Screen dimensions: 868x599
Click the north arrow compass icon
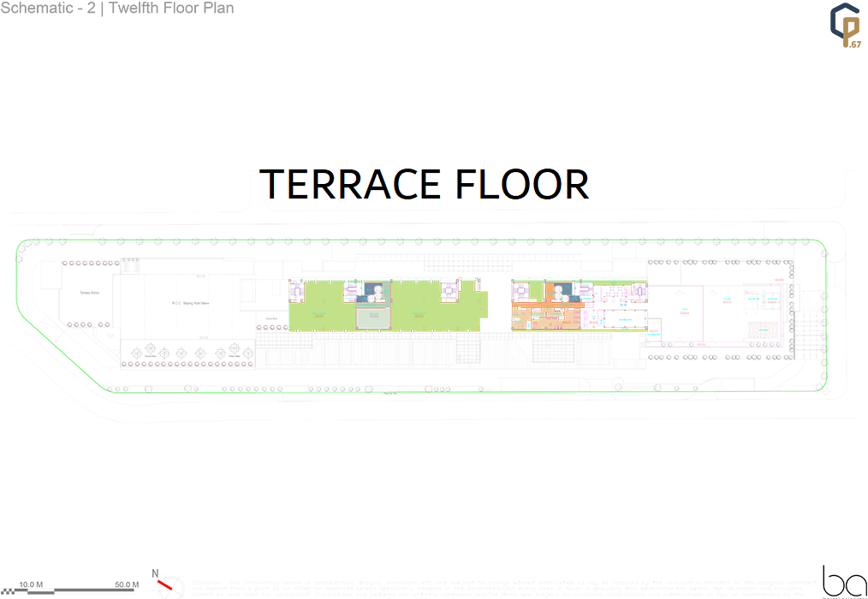coord(166,585)
